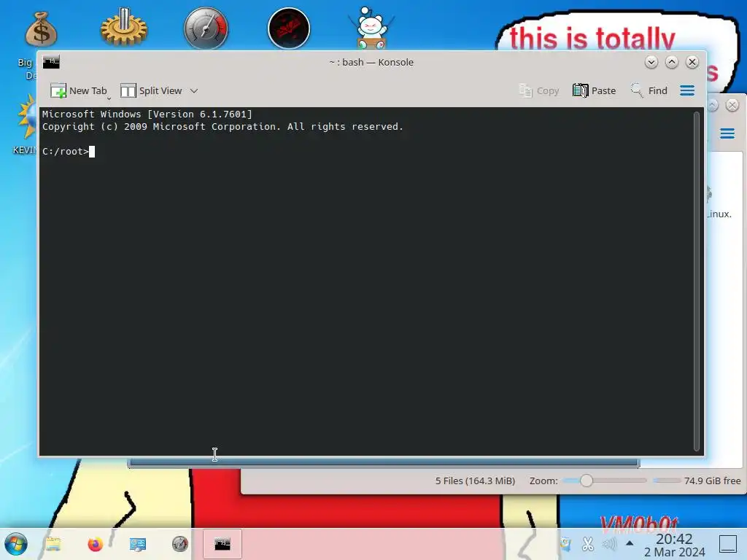Click the Copy toolbar button
The height and width of the screenshot is (560, 747).
(539, 90)
